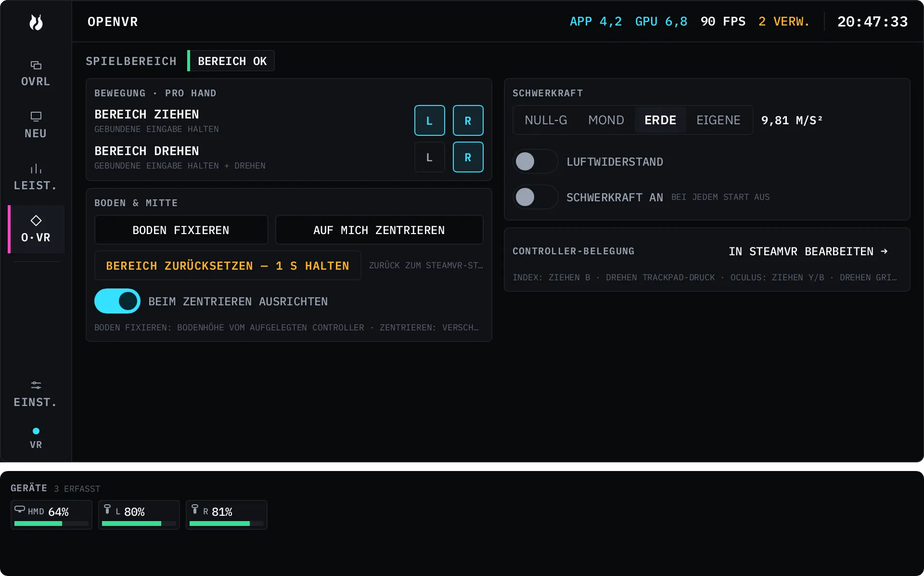Click the HMD headset device icon
924x576 pixels.
point(20,509)
